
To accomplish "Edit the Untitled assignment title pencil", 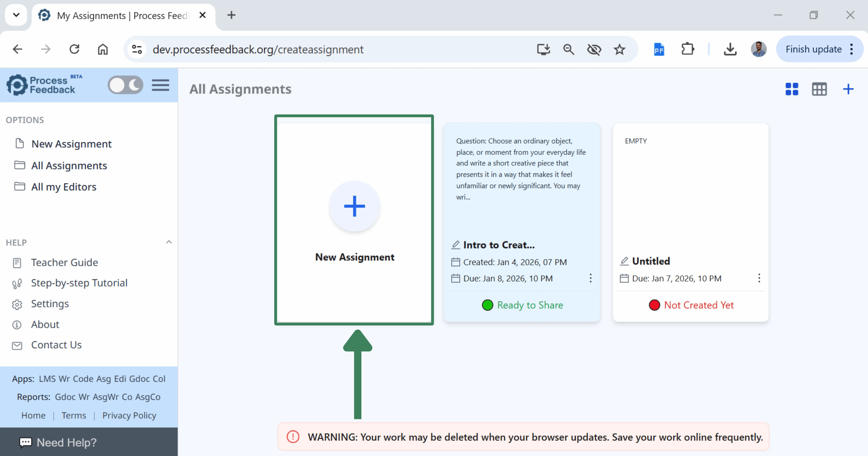I will click(x=624, y=261).
